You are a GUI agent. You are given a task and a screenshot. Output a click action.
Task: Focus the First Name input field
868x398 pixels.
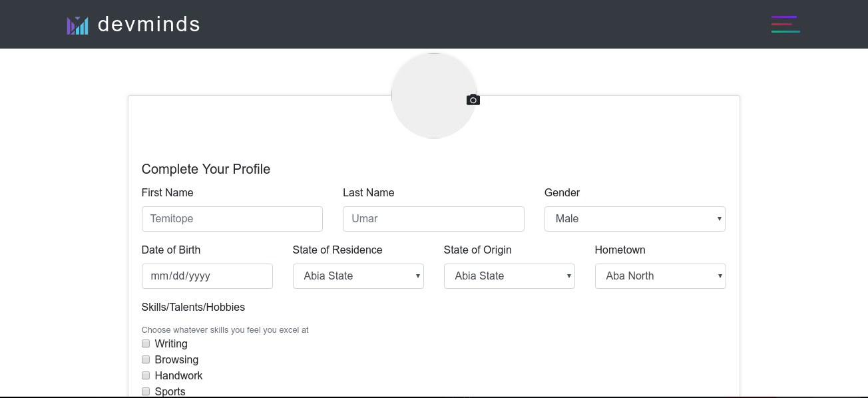click(232, 219)
